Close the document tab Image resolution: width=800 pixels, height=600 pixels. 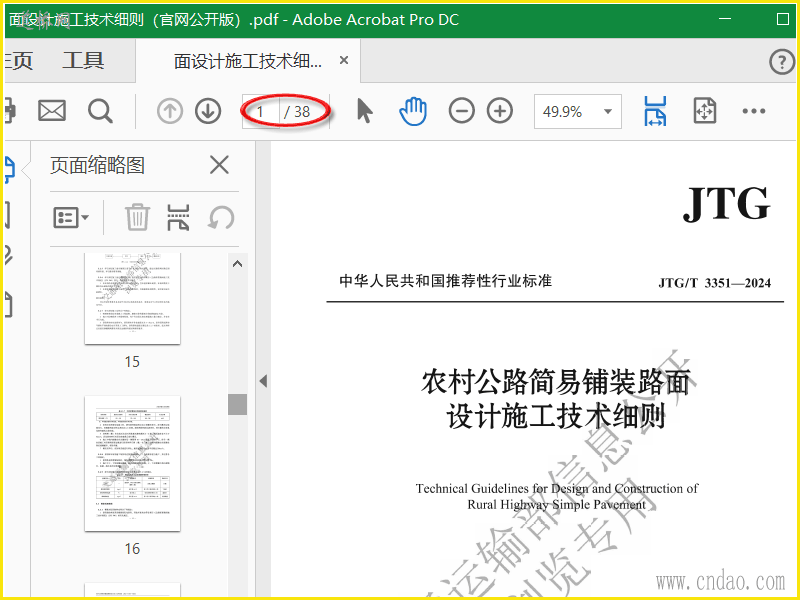pos(344,61)
